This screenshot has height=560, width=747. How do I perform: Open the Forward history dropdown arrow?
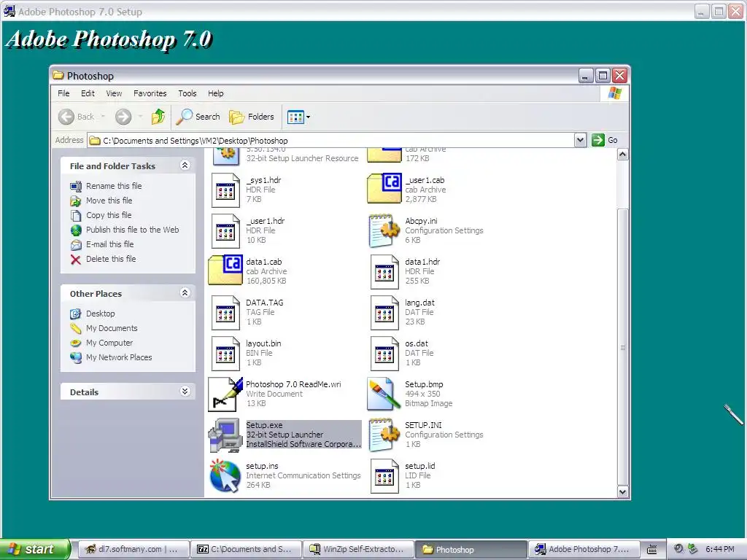[x=140, y=117]
